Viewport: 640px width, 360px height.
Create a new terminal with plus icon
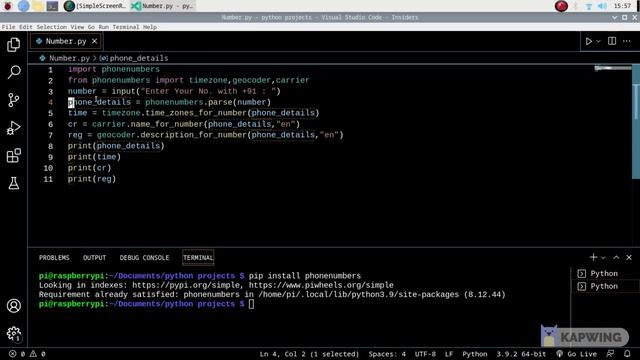pos(593,257)
